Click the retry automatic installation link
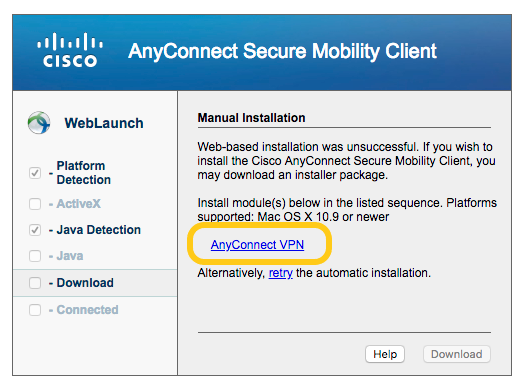The height and width of the screenshot is (388, 525). click(x=281, y=273)
